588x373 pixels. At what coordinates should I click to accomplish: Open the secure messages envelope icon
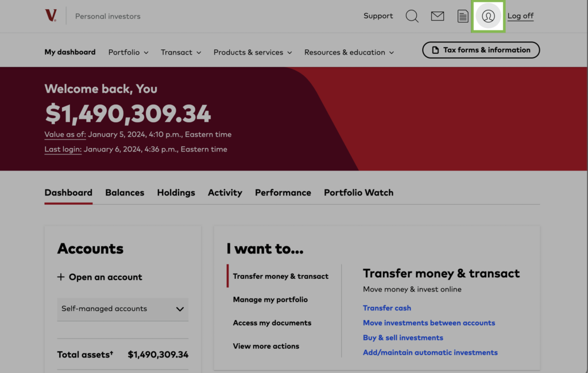[x=438, y=16]
